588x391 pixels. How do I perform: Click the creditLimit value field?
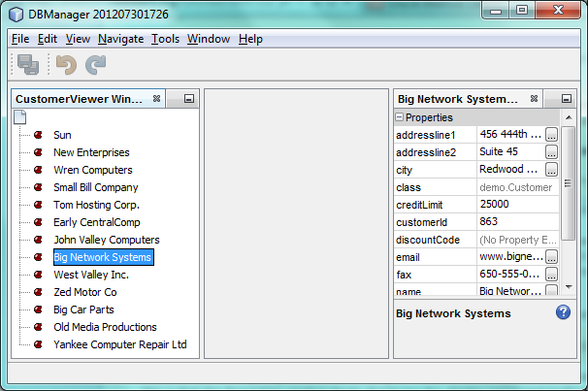(x=517, y=205)
